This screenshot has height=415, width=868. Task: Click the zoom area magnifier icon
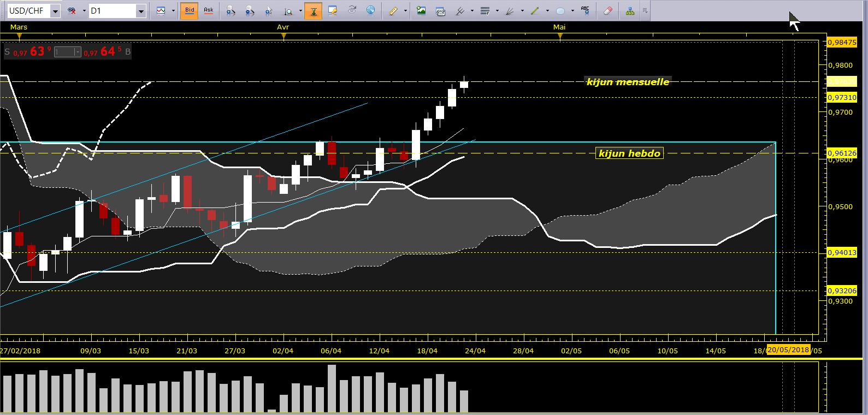(288, 10)
